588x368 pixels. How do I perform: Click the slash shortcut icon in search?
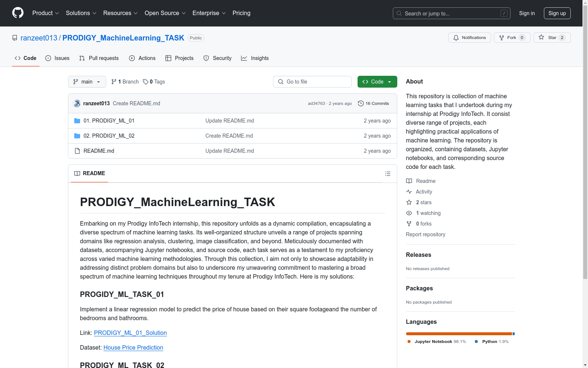click(504, 13)
